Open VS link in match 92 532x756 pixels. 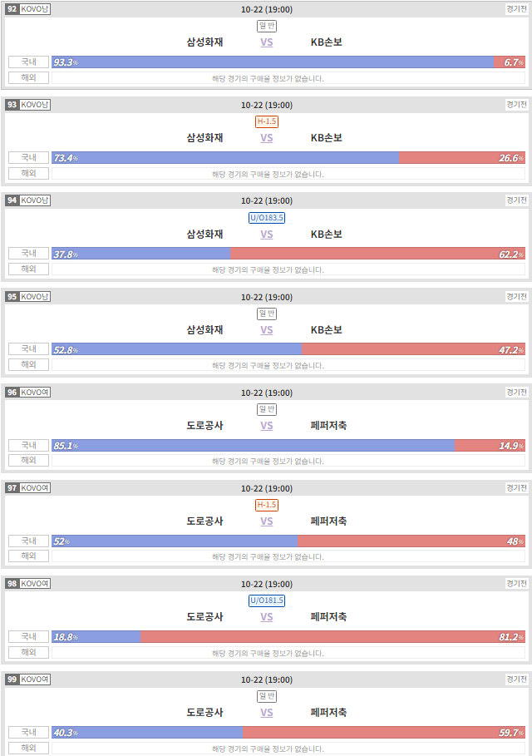tap(267, 42)
